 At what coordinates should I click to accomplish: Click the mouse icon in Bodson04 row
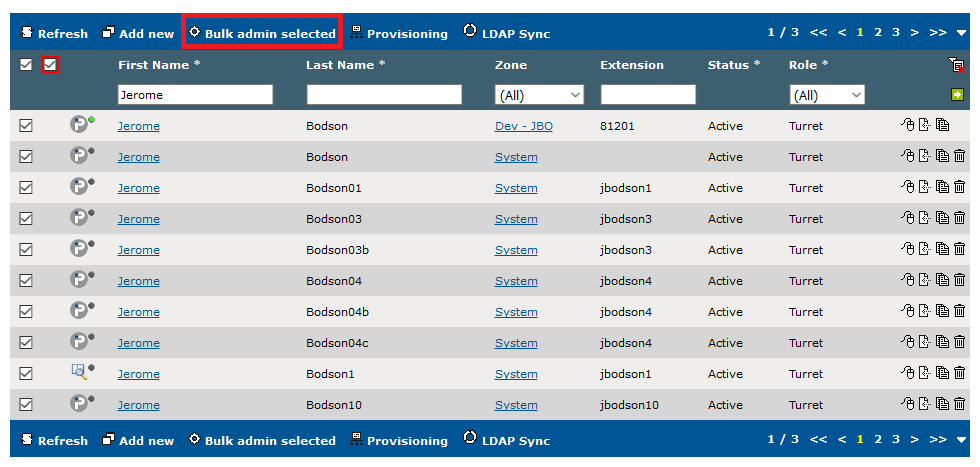point(908,280)
